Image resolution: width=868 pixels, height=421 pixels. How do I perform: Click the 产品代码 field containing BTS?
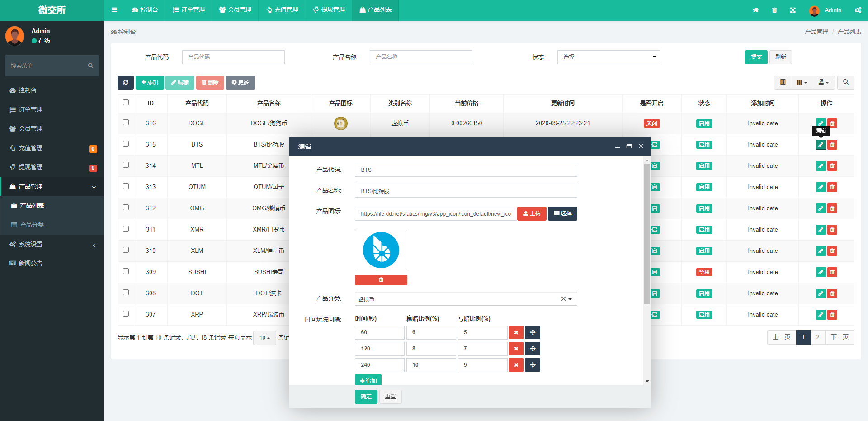coord(466,170)
